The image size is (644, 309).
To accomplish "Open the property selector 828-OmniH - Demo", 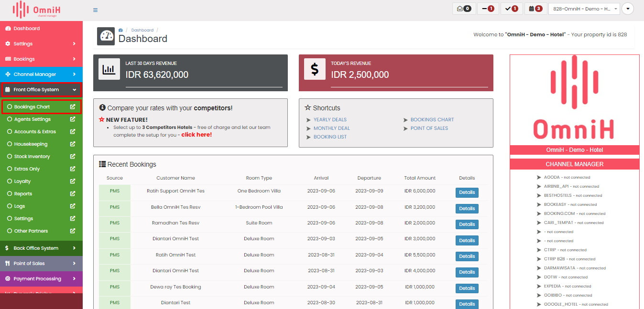I will pyautogui.click(x=584, y=9).
